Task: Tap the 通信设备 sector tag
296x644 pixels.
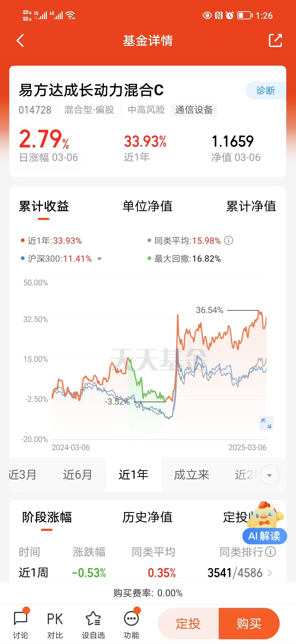Action: pyautogui.click(x=194, y=110)
